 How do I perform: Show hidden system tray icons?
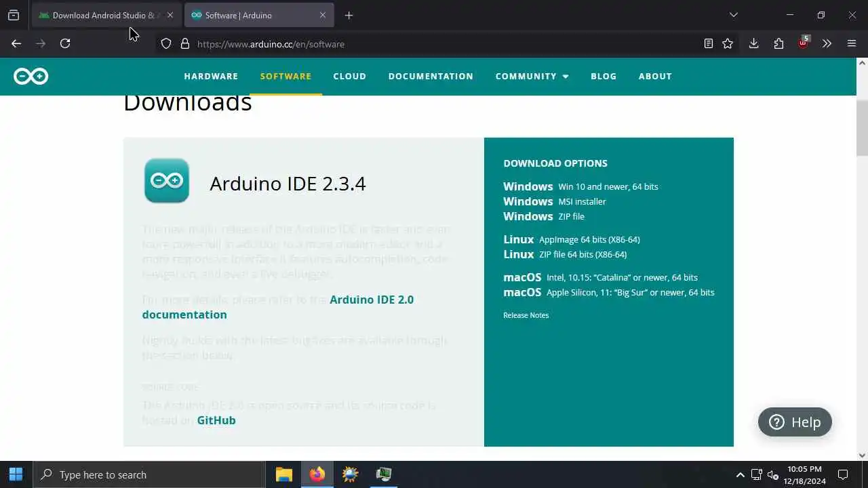tap(740, 474)
